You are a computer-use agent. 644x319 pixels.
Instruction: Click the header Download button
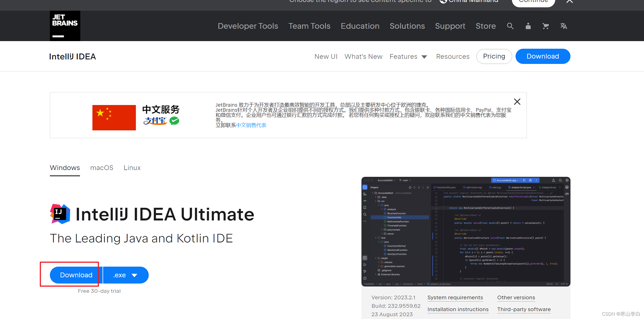pyautogui.click(x=543, y=56)
